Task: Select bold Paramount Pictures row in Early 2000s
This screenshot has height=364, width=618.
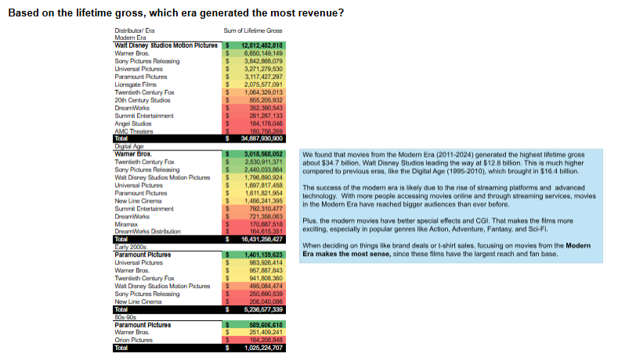Action: click(143, 255)
